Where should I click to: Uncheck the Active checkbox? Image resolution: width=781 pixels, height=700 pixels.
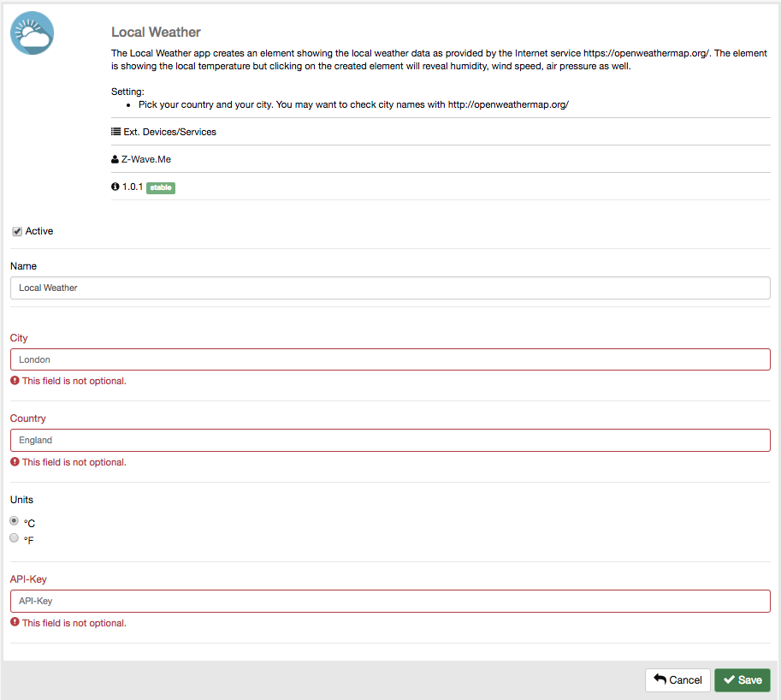17,232
